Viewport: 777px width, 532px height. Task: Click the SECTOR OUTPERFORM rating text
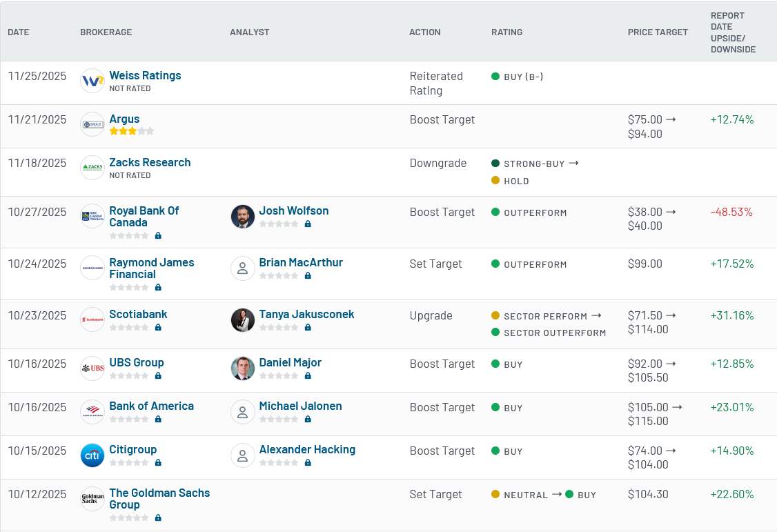pos(555,333)
